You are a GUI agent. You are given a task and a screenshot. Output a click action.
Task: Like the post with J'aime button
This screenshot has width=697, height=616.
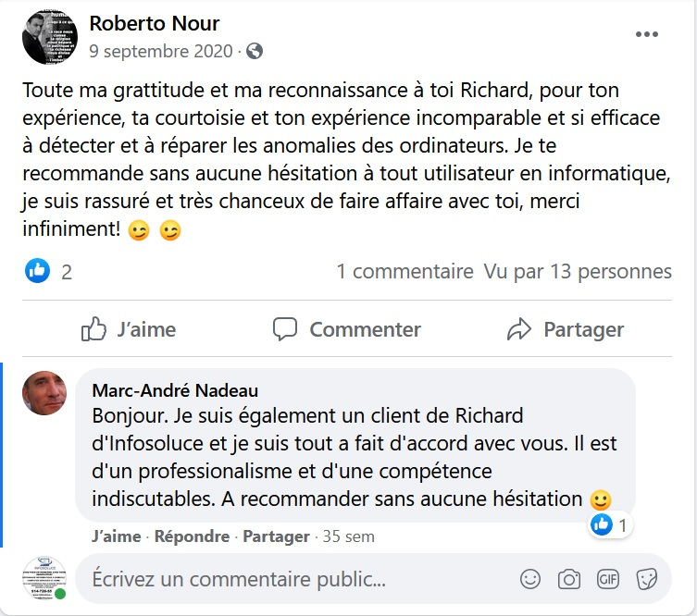pos(128,329)
